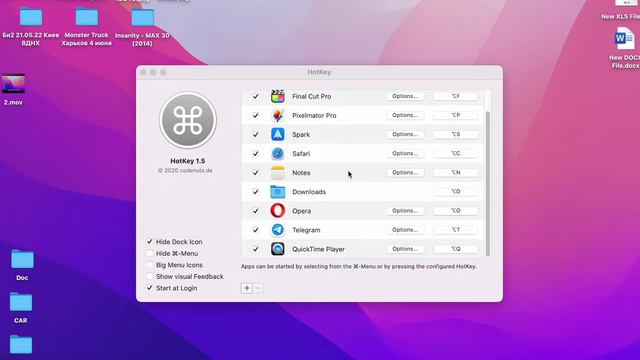Image resolution: width=640 pixels, height=360 pixels.
Task: Select the Safari compass icon
Action: (x=278, y=153)
